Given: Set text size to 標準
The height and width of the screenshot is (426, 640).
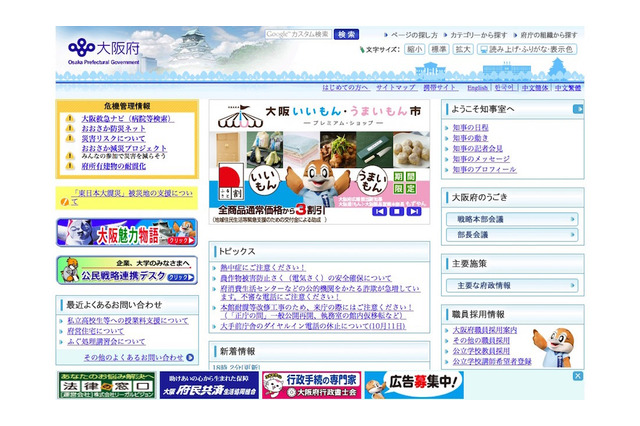Looking at the screenshot, I should 439,49.
